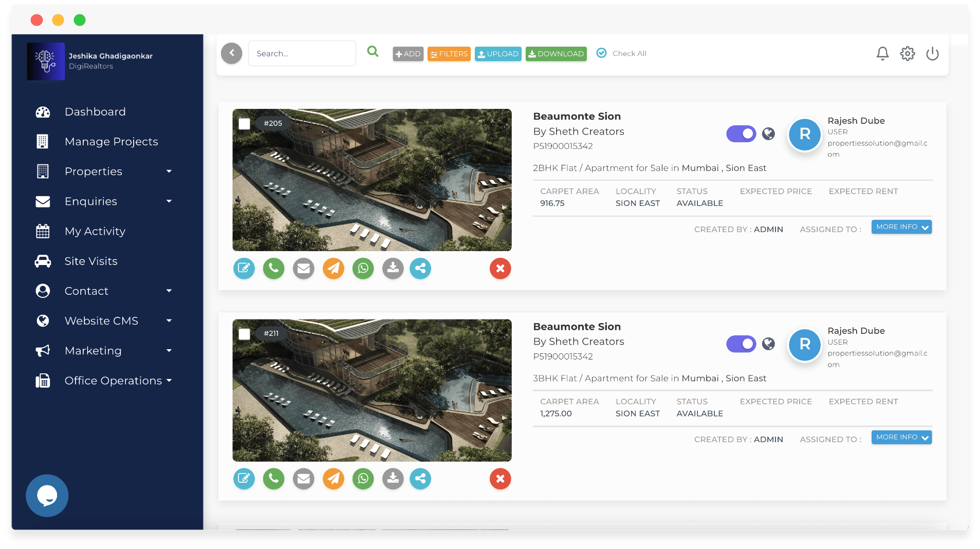The height and width of the screenshot is (549, 980).
Task: Expand More Info on the 2BHK listing
Action: pyautogui.click(x=901, y=227)
